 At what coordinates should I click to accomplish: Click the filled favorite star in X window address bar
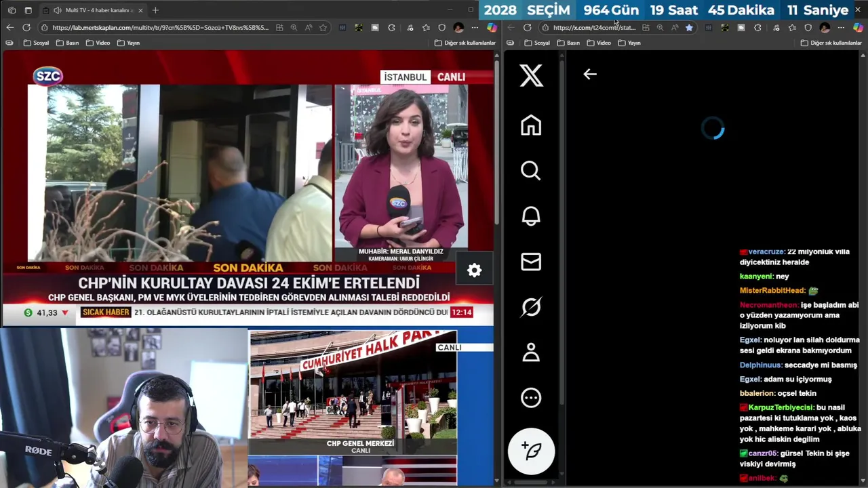tap(689, 28)
